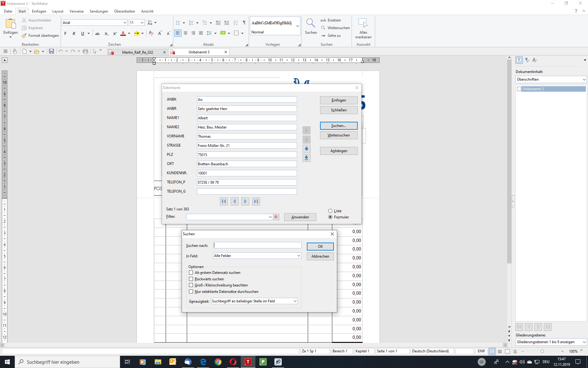
Task: Toggle italic K icon
Action: point(74,33)
